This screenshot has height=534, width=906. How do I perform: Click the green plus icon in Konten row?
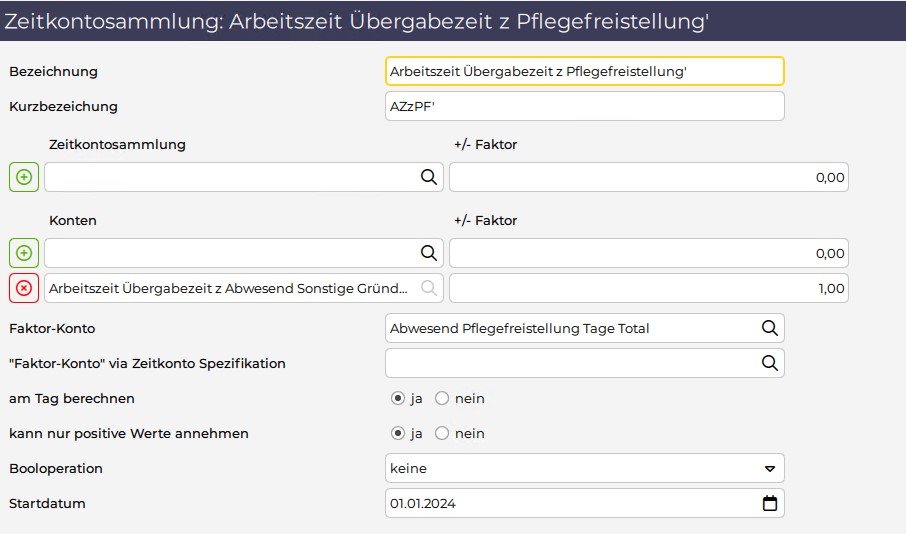tap(24, 253)
